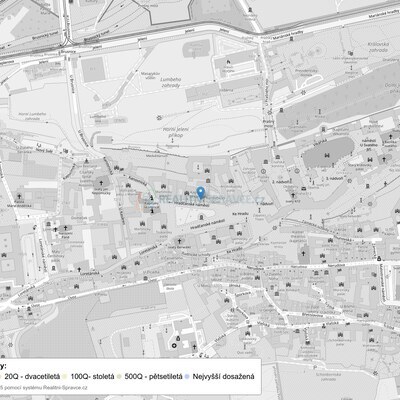Click the monument icon in Hradčanské náměstí park
Viewport: 400px width, 400px height.
[x=201, y=217]
